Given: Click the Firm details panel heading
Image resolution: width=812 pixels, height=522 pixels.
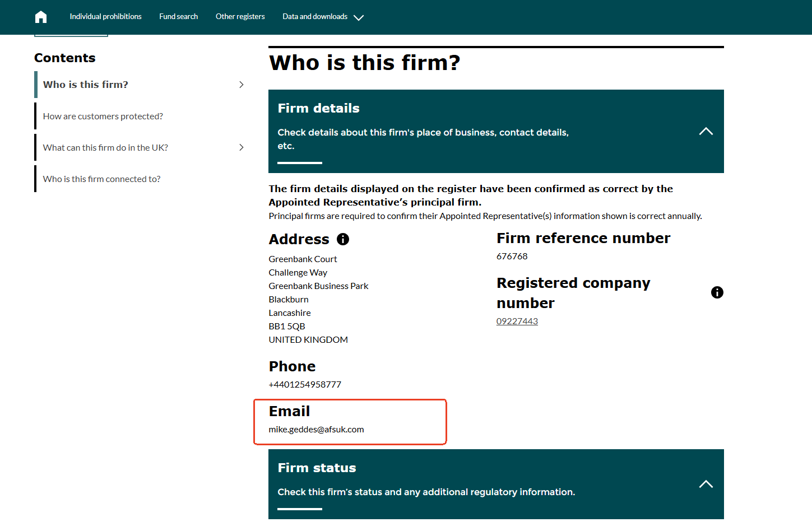Looking at the screenshot, I should coord(318,108).
